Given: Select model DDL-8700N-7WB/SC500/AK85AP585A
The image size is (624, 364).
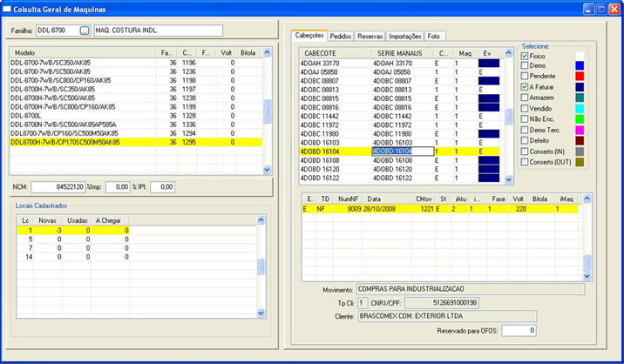Looking at the screenshot, I should (136, 125).
